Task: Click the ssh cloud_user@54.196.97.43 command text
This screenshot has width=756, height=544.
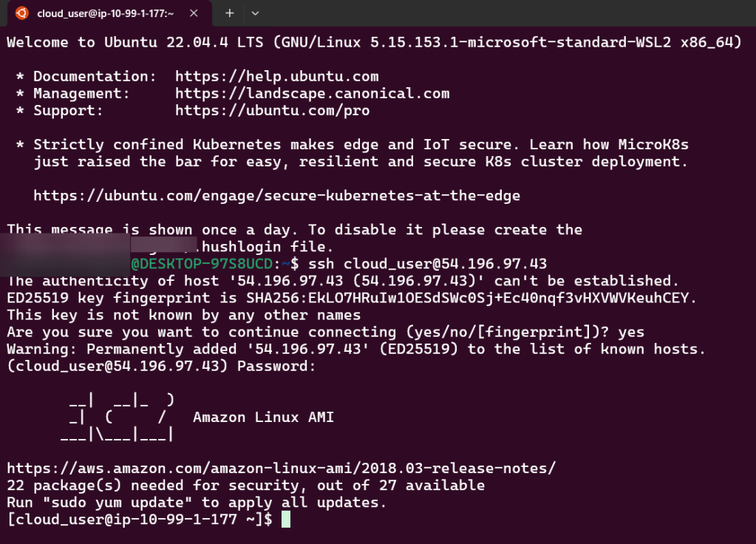Action: 427,264
